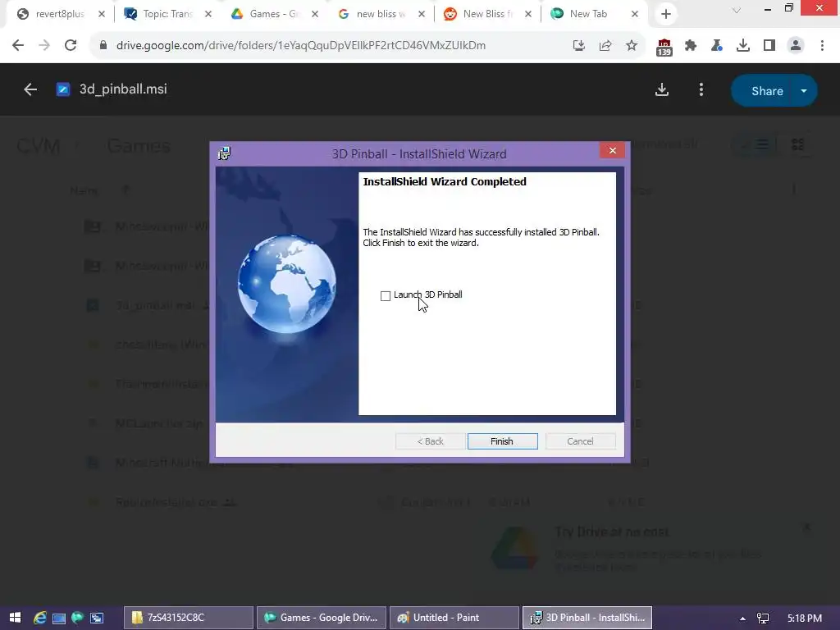Open the Chrome three-dot menu
This screenshot has height=630, width=840.
pyautogui.click(x=822, y=46)
